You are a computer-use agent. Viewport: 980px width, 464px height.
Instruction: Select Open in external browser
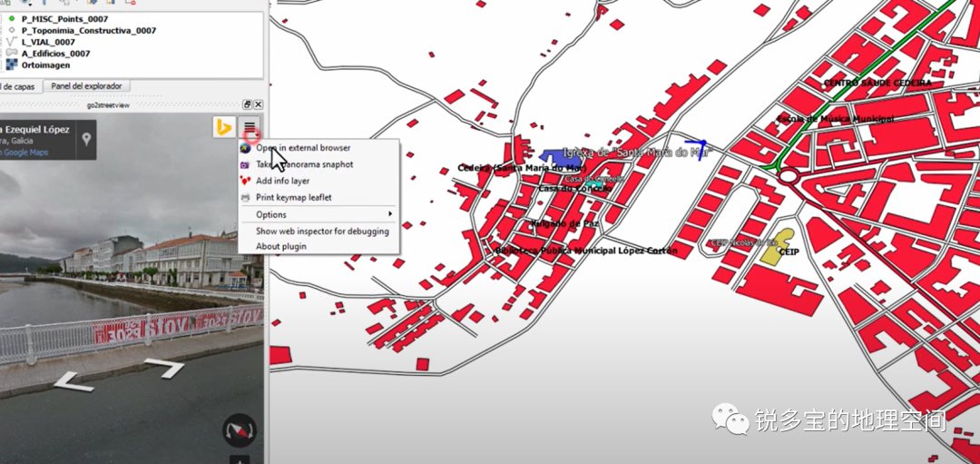pyautogui.click(x=302, y=148)
